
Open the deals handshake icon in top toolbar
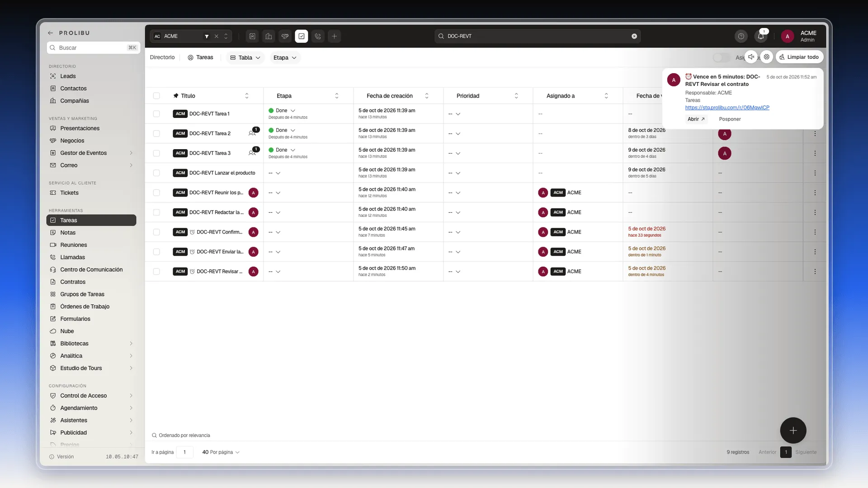point(285,36)
